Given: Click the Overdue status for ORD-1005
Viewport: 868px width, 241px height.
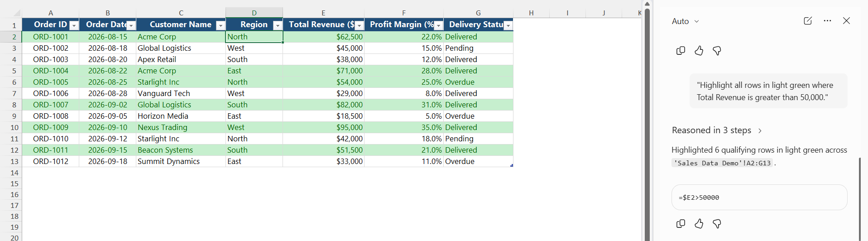Looking at the screenshot, I should click(x=478, y=82).
